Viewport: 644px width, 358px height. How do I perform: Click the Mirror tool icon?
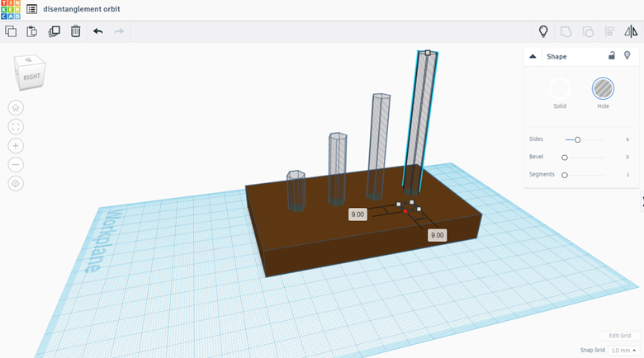pos(631,31)
